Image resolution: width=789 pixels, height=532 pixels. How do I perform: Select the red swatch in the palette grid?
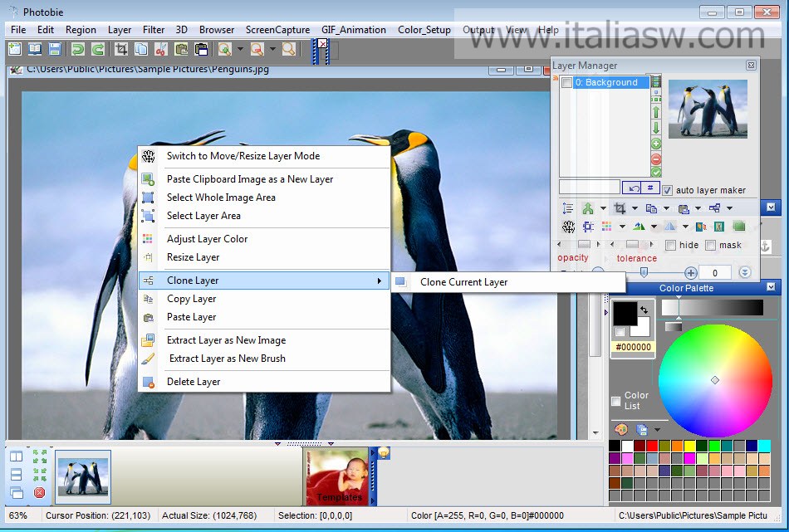(652, 446)
